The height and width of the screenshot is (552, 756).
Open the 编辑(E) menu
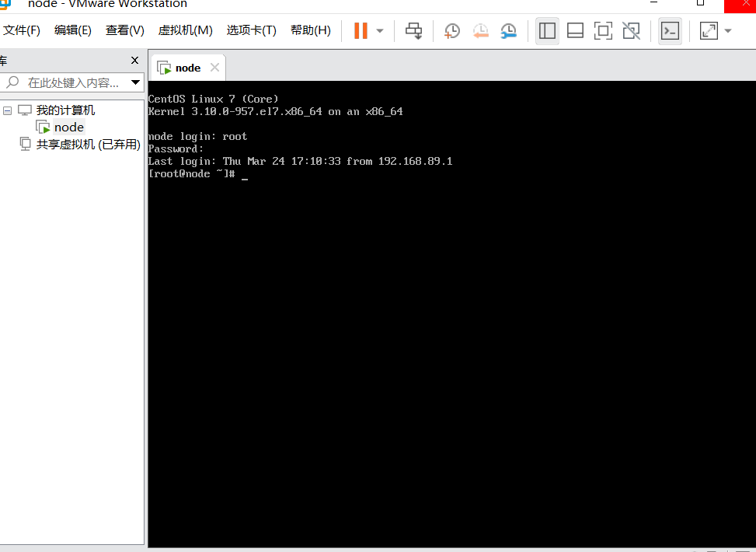point(73,30)
